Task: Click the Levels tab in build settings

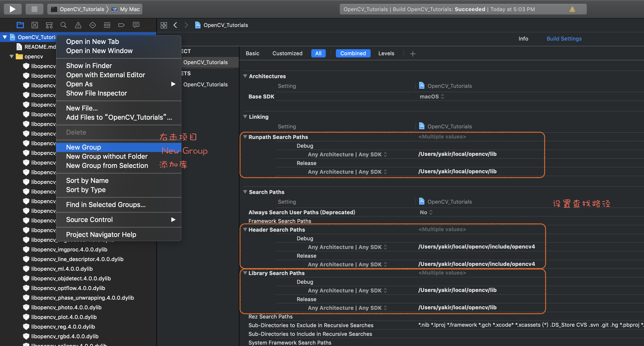Action: click(386, 53)
